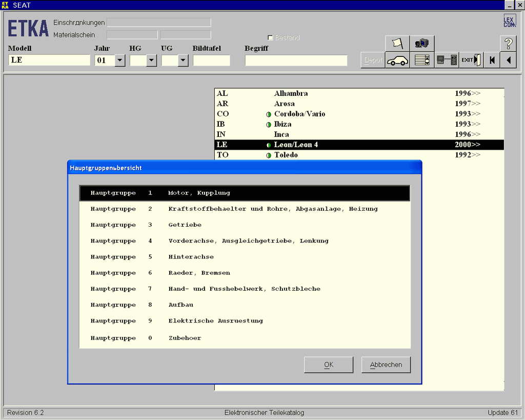Minimize the SEAT window
The image size is (525, 420).
click(x=510, y=5)
